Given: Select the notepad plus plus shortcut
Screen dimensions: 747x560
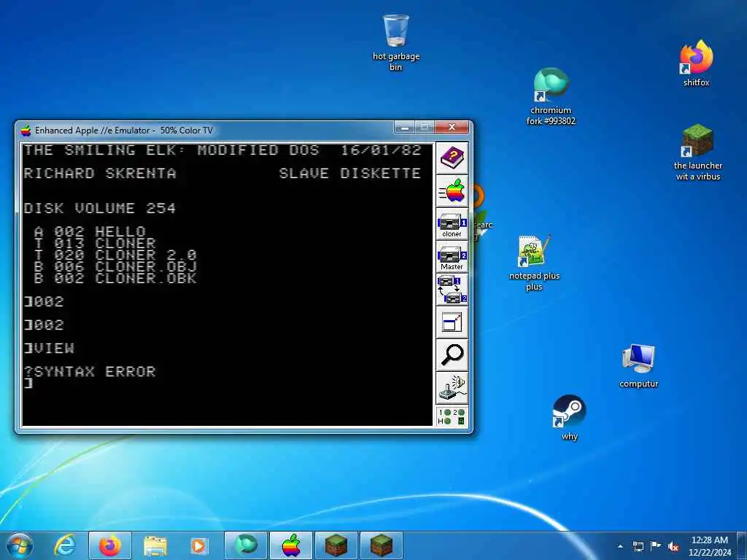Looking at the screenshot, I should 534,262.
